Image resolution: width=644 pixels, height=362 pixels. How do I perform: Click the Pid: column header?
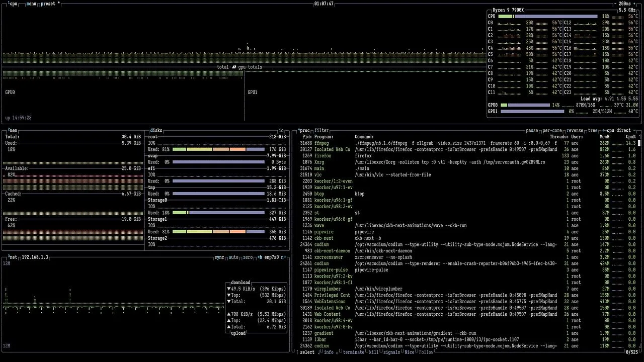(307, 137)
